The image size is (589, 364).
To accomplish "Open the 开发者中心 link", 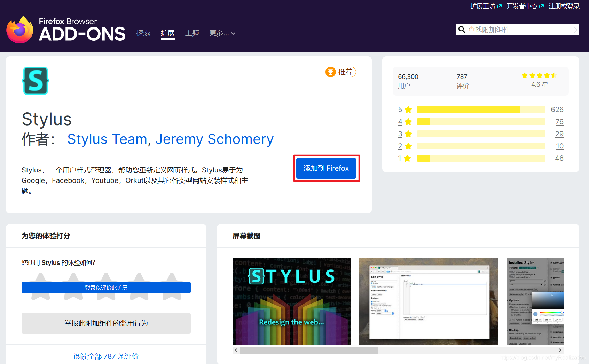I will tap(521, 6).
